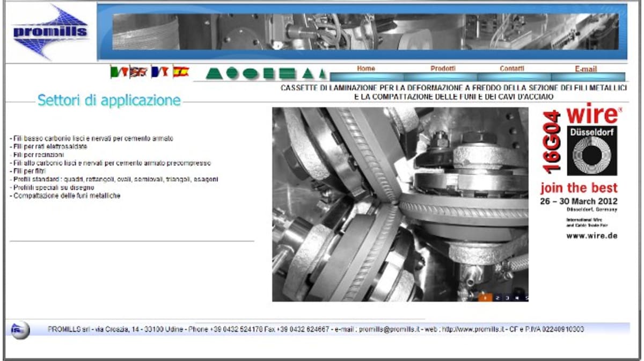Viewport: 644px width, 361px height.
Task: Click 'Profili speciali su disegno' line
Action: tap(52, 187)
